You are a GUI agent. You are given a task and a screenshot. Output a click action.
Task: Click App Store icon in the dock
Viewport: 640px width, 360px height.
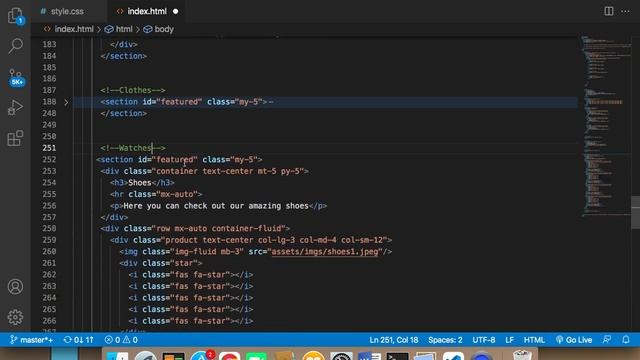pyautogui.click(x=201, y=356)
